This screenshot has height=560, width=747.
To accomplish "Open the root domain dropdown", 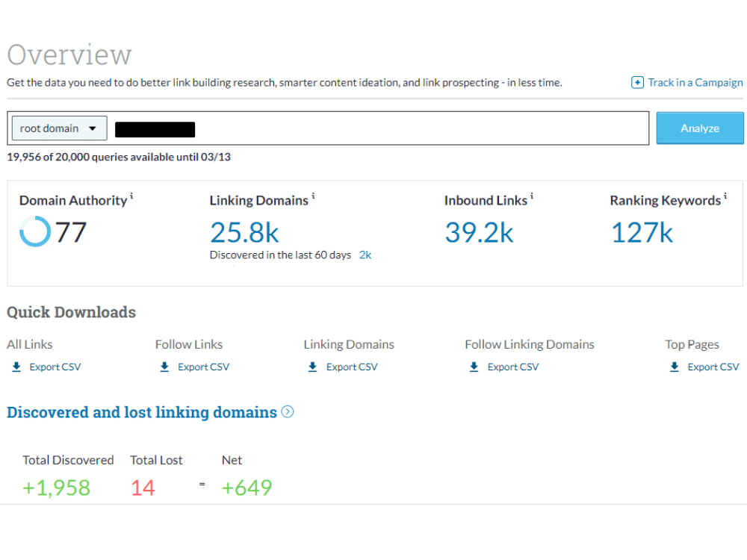I will [x=59, y=128].
